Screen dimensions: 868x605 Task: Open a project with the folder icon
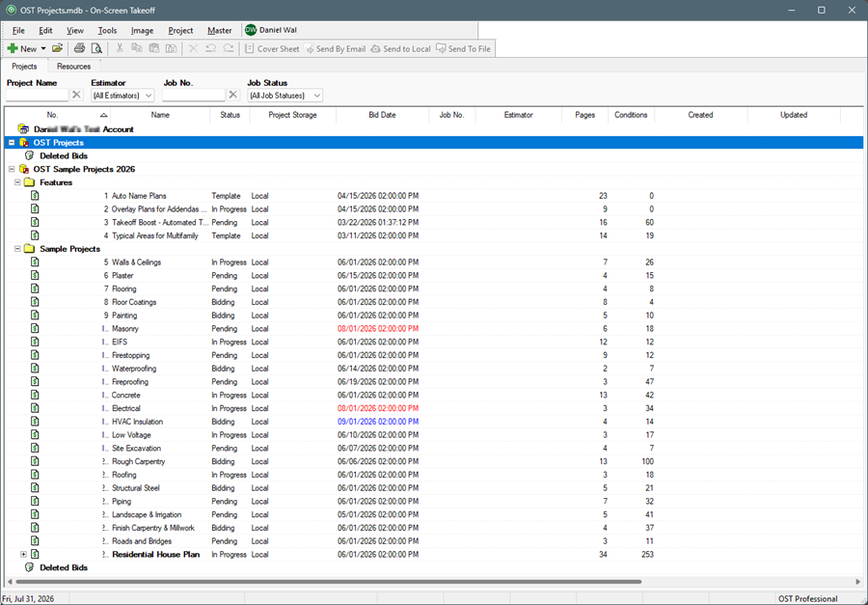pyautogui.click(x=57, y=49)
